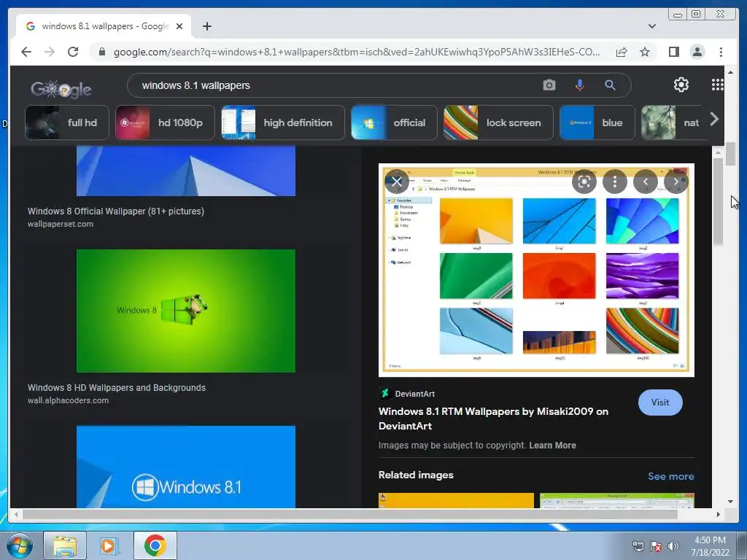Click the search box with query text
Image resolution: width=747 pixels, height=560 pixels.
click(333, 85)
